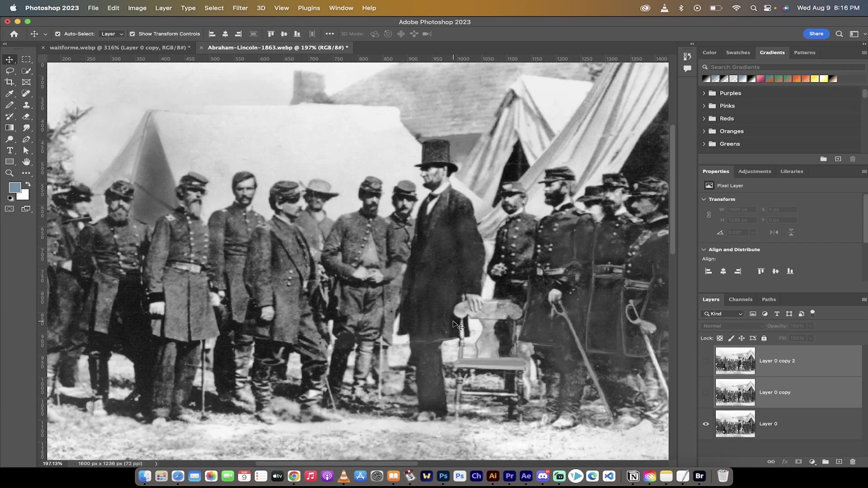Toggle lock position icon
This screenshot has height=488, width=868.
(742, 338)
